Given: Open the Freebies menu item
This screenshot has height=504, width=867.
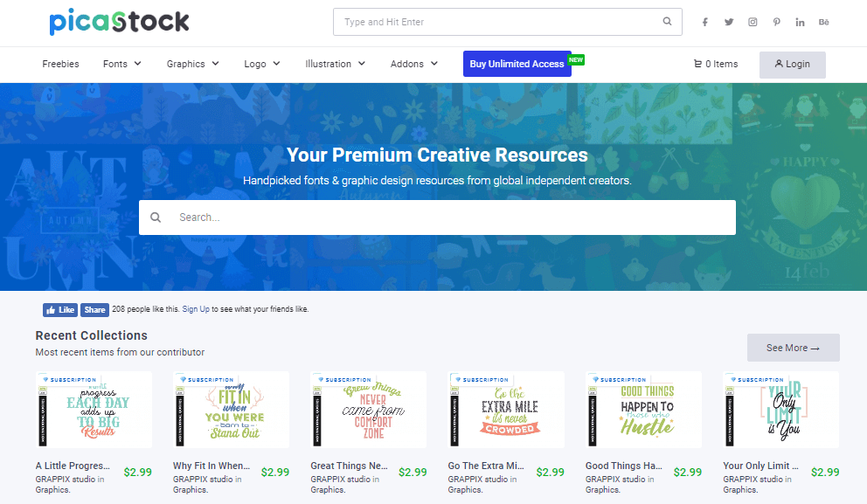Looking at the screenshot, I should tap(61, 64).
